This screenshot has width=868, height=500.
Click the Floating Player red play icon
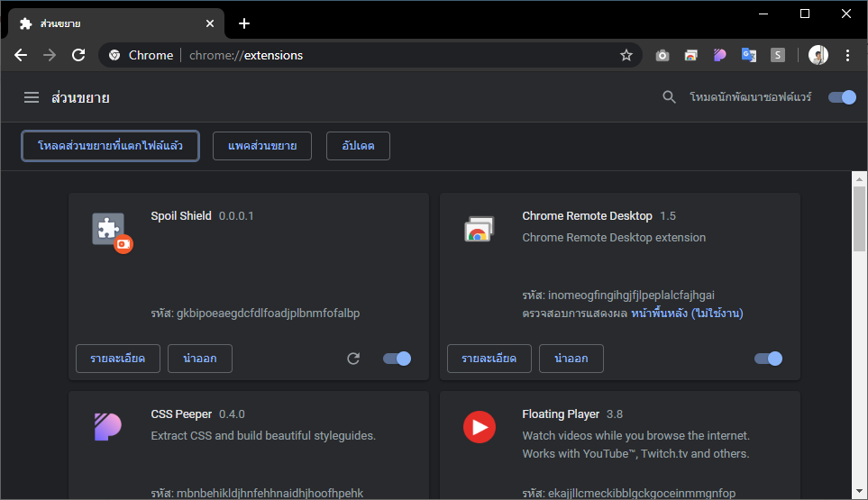pos(480,427)
